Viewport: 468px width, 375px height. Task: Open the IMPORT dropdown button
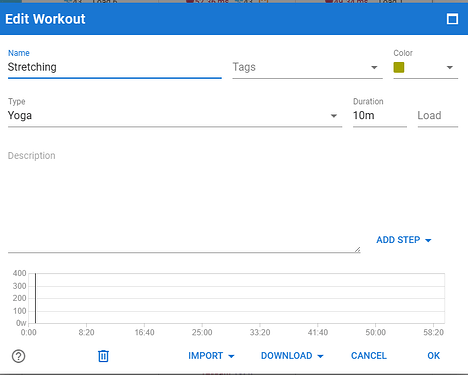pyautogui.click(x=211, y=356)
